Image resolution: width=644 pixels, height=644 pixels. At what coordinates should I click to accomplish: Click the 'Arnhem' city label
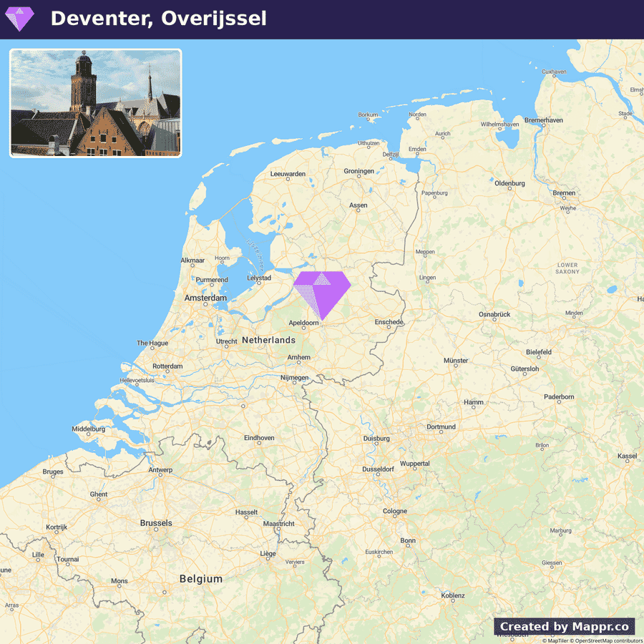point(299,357)
